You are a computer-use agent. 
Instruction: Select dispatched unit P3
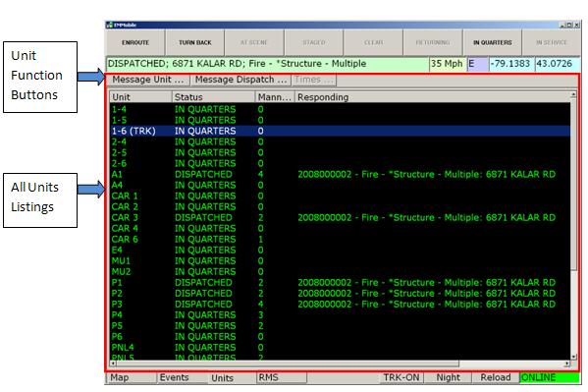pyautogui.click(x=340, y=305)
